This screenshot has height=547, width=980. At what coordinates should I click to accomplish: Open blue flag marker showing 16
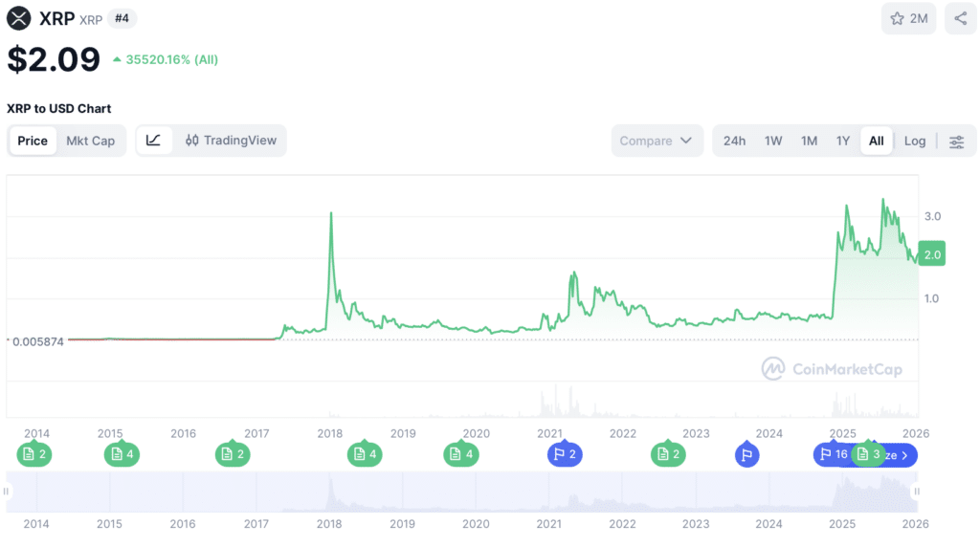832,454
